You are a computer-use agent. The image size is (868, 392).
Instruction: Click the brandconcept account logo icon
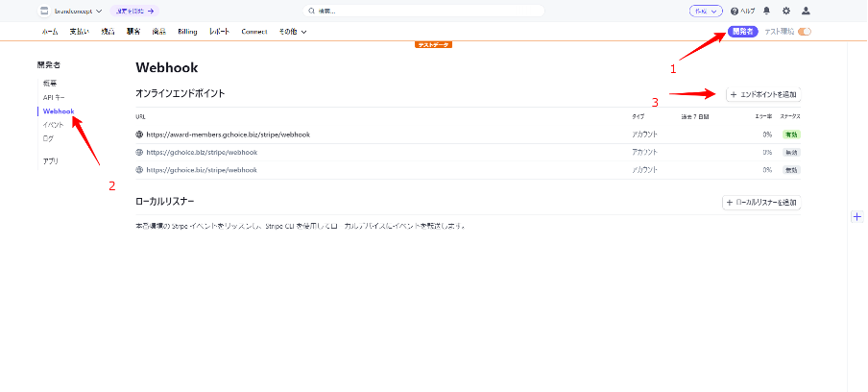point(43,12)
